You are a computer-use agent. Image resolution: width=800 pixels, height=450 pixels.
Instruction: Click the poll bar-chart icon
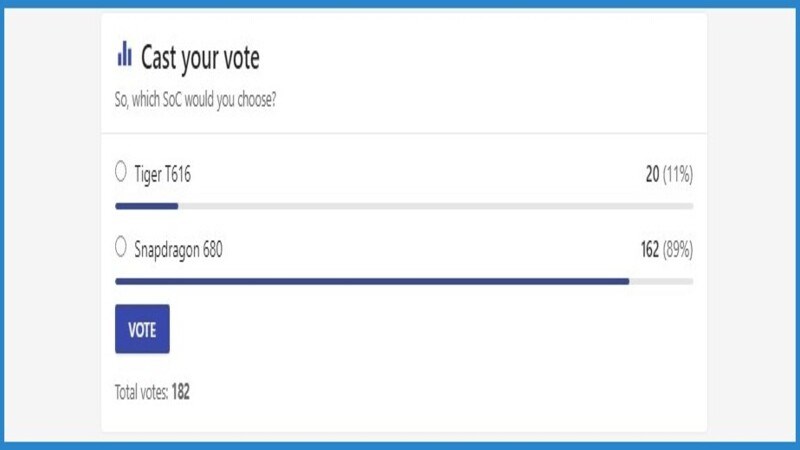point(124,54)
